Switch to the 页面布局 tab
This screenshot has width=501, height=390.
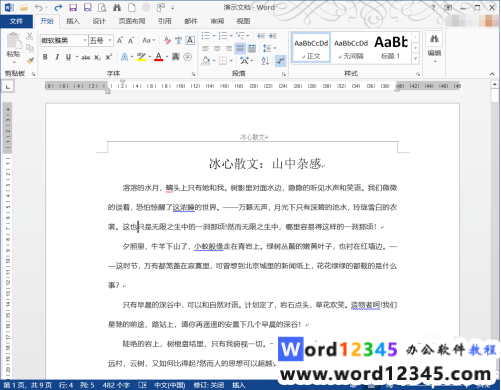(x=132, y=21)
